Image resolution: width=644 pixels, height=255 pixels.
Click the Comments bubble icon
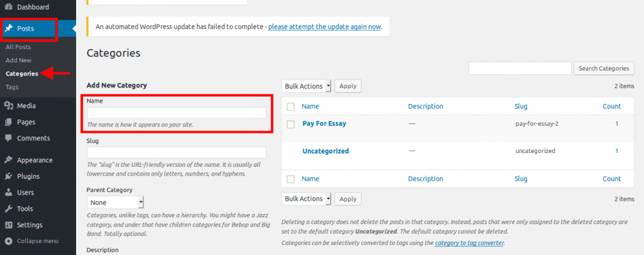point(9,138)
